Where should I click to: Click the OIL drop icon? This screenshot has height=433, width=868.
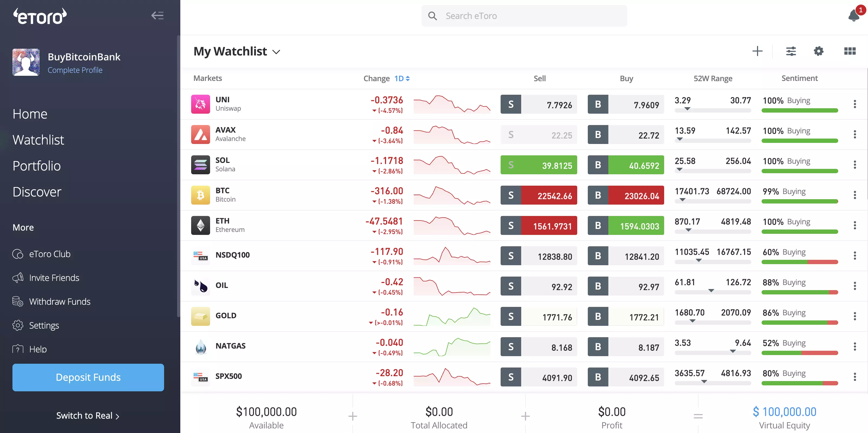coord(201,286)
